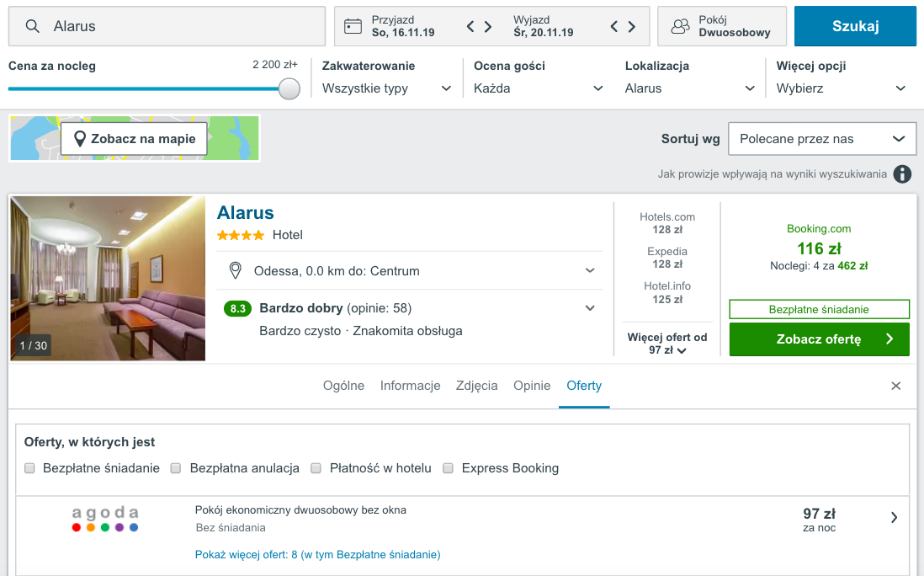Switch to the Opinie tab
Screen dimensions: 924x576
tap(532, 386)
